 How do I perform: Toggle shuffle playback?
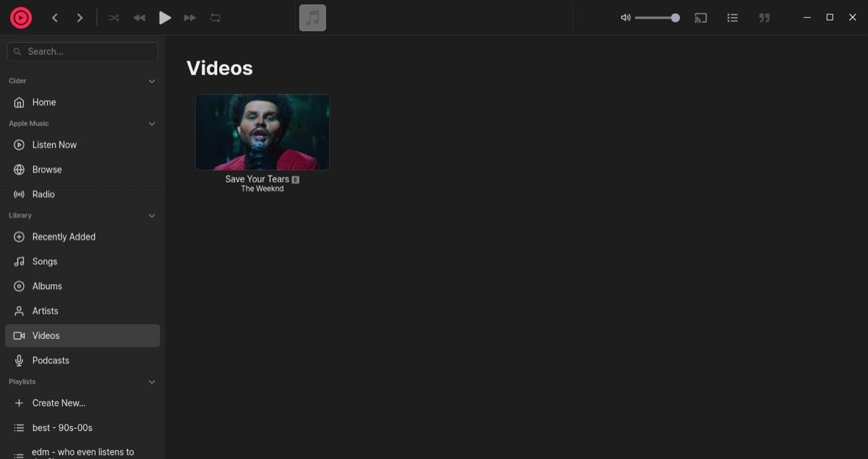(114, 18)
